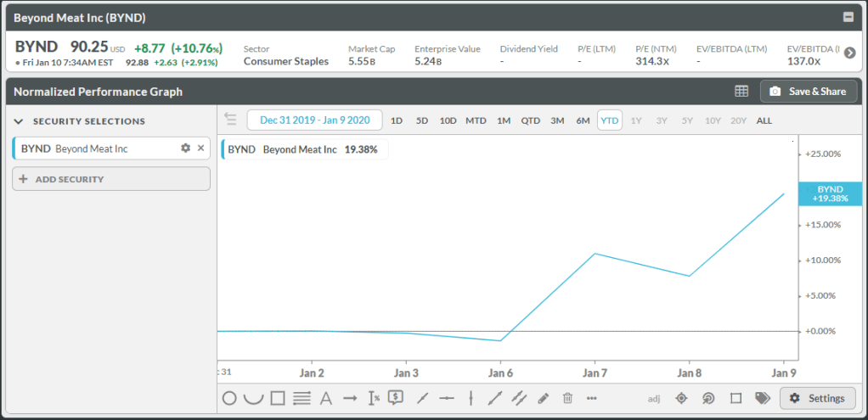Select the rectangle drawing tool

pos(278,398)
